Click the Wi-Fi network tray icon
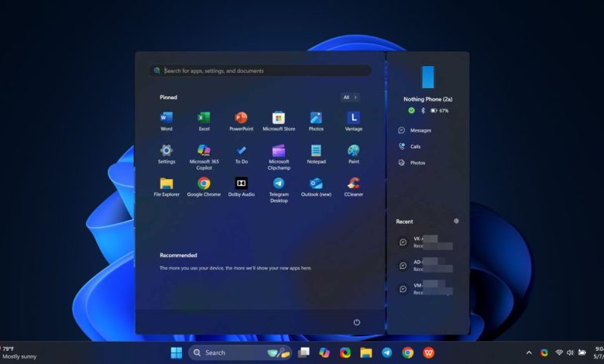This screenshot has height=364, width=604. pyautogui.click(x=559, y=352)
